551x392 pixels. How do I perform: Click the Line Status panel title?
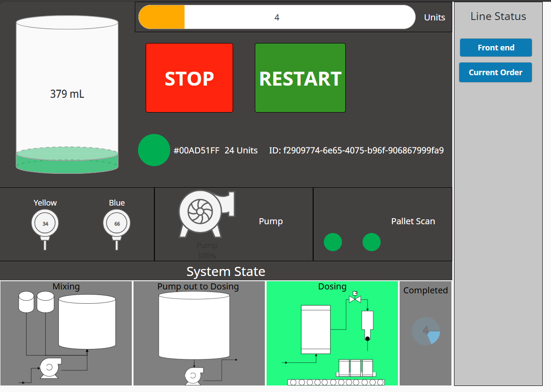pos(498,17)
